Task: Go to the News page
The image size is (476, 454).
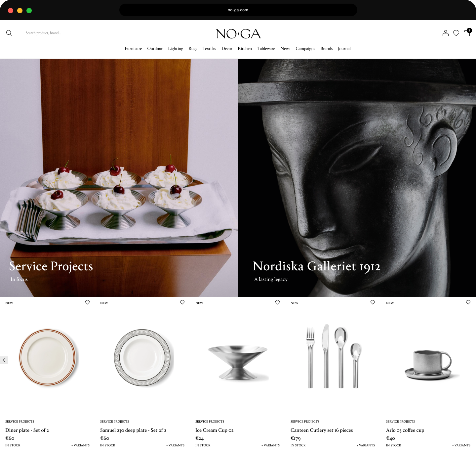Action: [x=285, y=48]
